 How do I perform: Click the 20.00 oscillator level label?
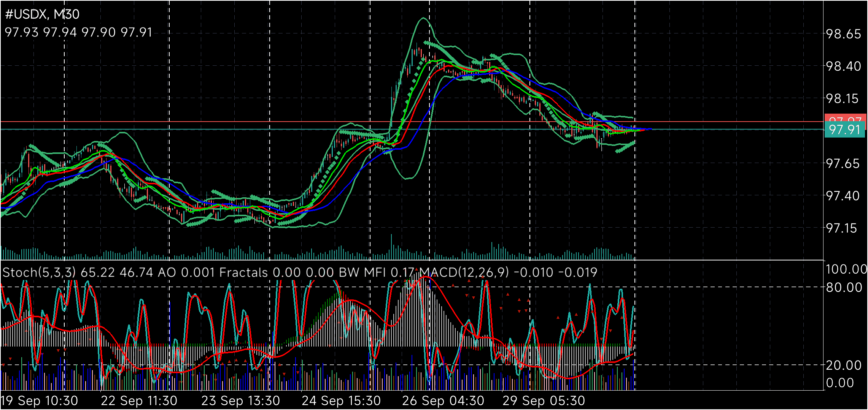[844, 365]
